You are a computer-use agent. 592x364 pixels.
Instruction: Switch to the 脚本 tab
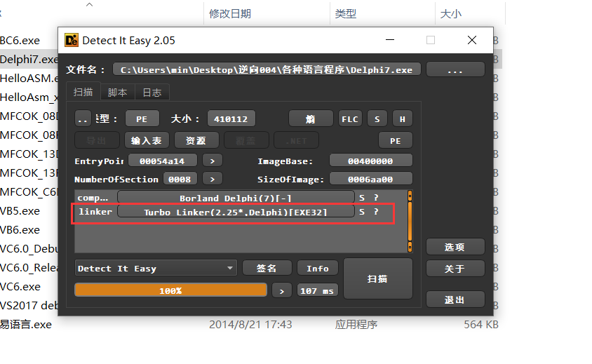pos(117,93)
